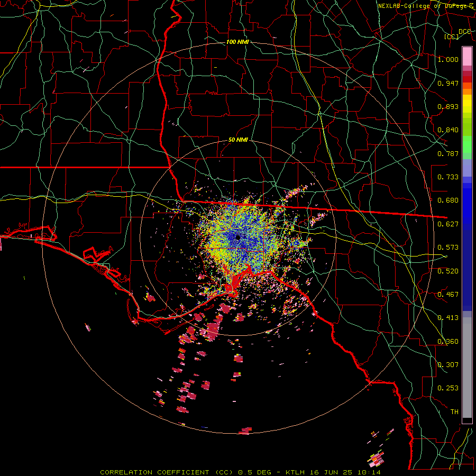476x476 pixels.
Task: Click the 0.253 scale value
Action: (x=448, y=388)
